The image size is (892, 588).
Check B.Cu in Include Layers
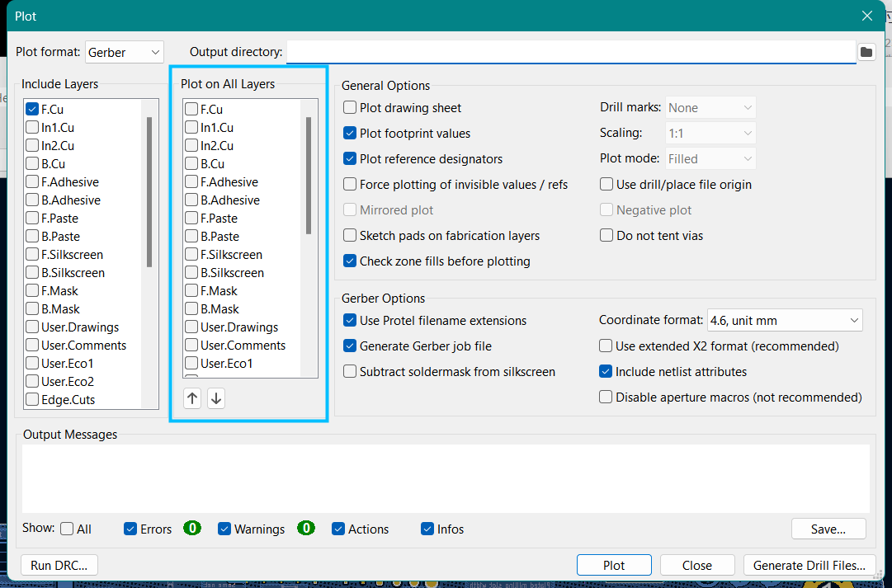tap(32, 164)
